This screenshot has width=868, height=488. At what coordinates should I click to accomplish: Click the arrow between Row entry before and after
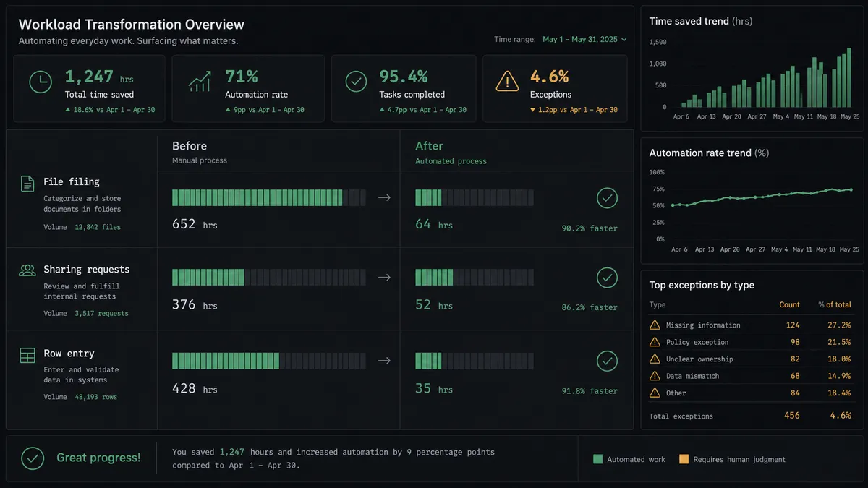(384, 361)
